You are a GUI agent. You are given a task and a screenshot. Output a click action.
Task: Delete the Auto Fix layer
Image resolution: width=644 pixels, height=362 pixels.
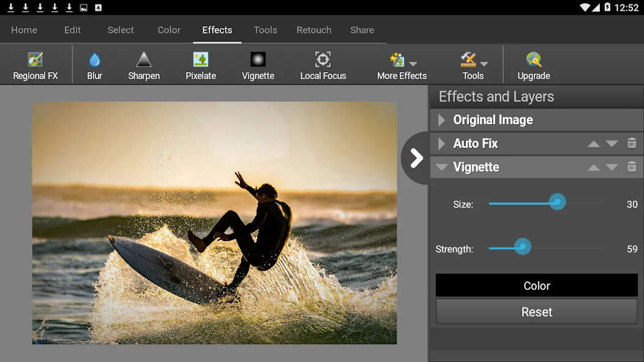coord(632,143)
